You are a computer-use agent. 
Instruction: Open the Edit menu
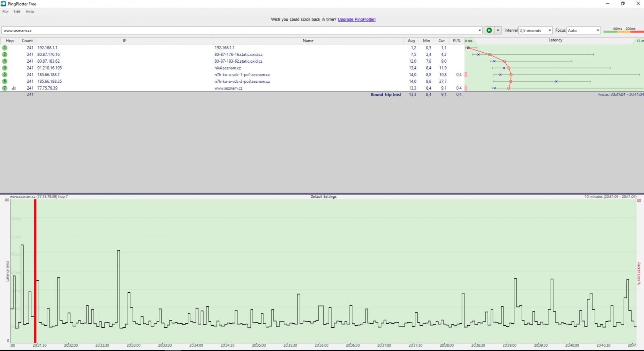(17, 12)
